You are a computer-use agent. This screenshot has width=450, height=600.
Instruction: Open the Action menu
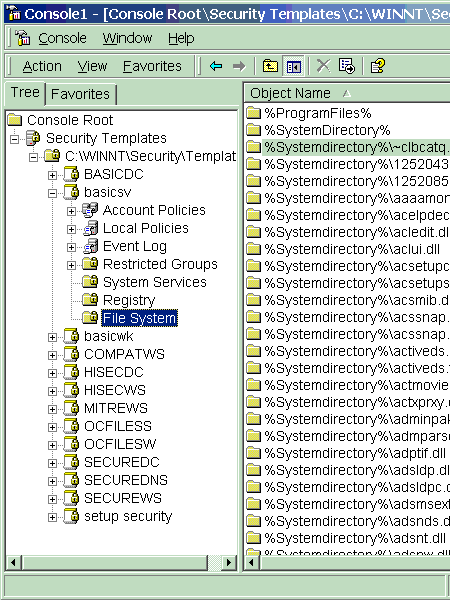pos(42,66)
